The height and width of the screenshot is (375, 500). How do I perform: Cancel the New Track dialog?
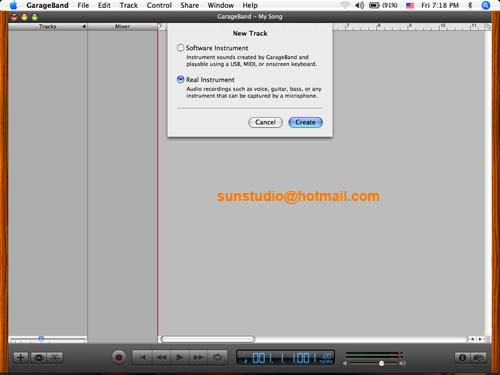click(265, 122)
